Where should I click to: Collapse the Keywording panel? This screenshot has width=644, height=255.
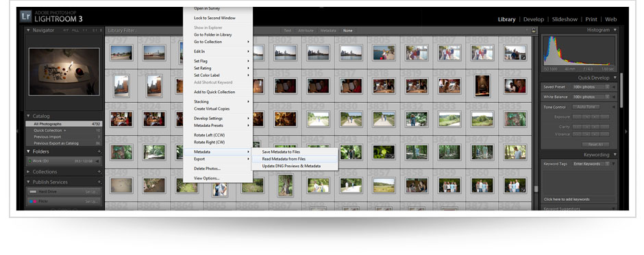pyautogui.click(x=615, y=155)
